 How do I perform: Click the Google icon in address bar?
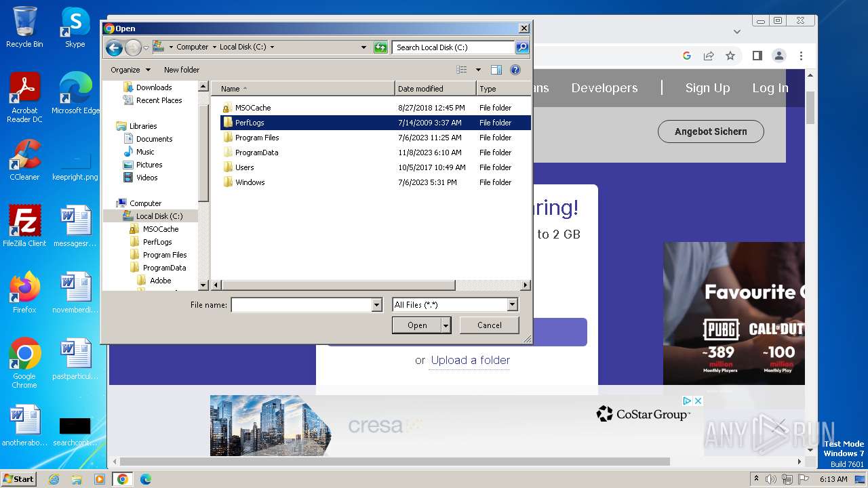[x=687, y=56]
